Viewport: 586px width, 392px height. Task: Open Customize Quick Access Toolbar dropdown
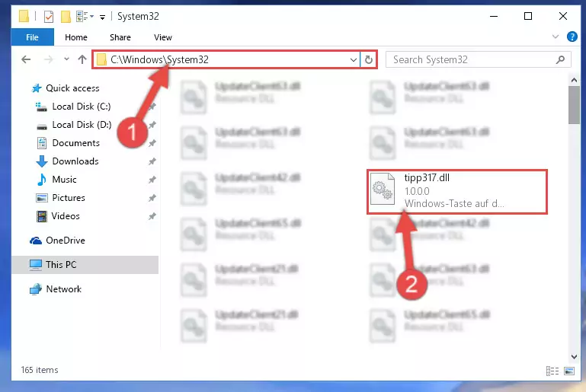pyautogui.click(x=102, y=18)
